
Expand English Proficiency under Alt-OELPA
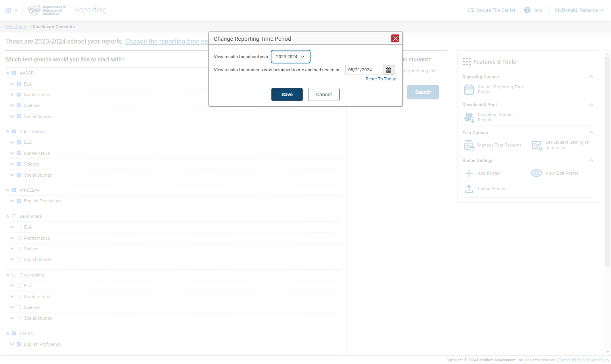[x=12, y=201]
